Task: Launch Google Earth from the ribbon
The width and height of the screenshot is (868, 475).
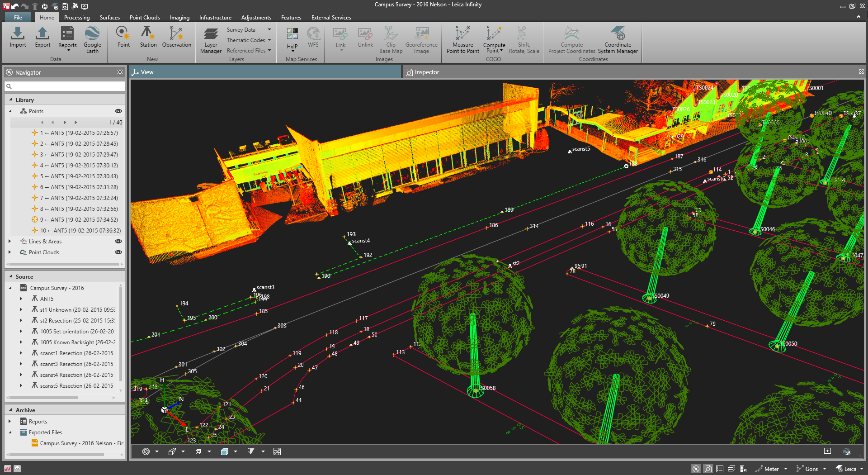Action: pyautogui.click(x=92, y=40)
